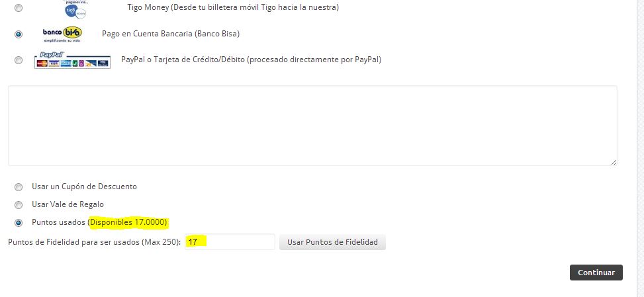Select Usar un Cupón de Descuento option
The height and width of the screenshot is (297, 644).
coord(19,187)
